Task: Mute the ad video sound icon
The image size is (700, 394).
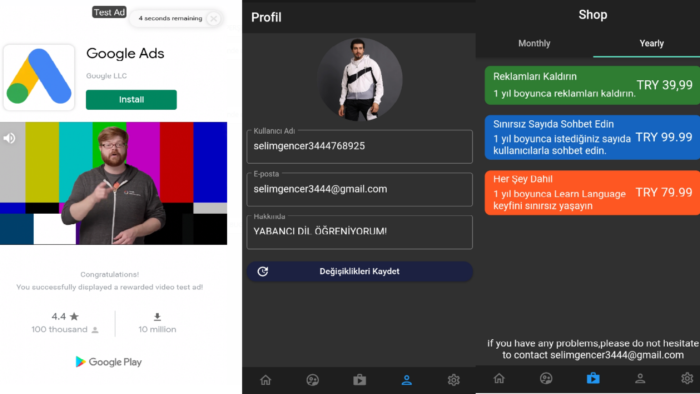Action: tap(9, 138)
